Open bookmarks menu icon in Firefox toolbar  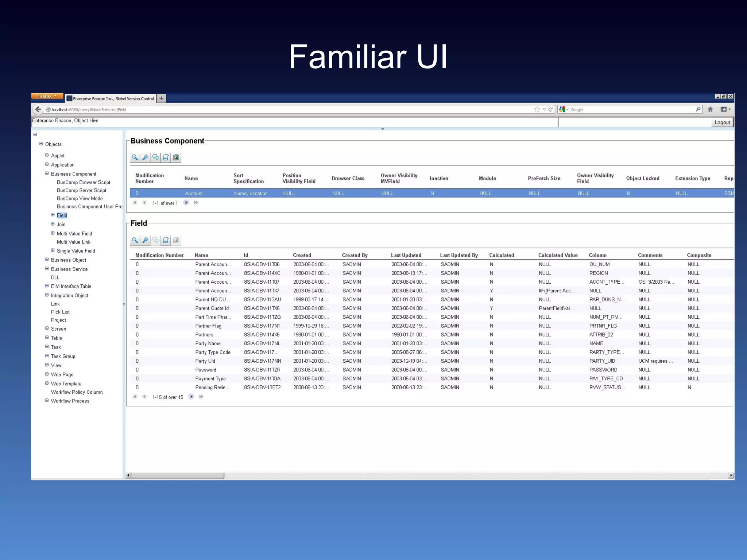pyautogui.click(x=725, y=109)
